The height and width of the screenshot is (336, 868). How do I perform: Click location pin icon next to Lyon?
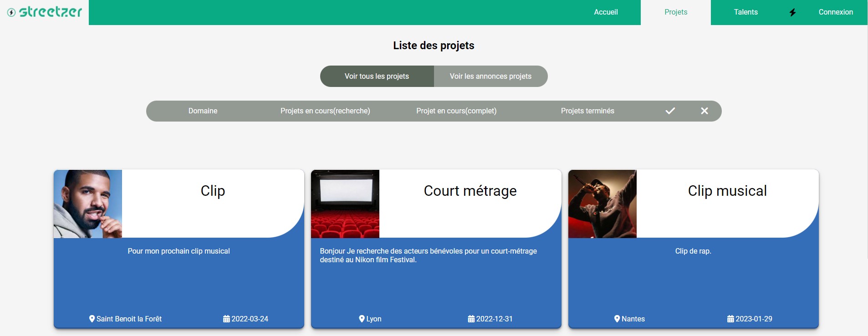(x=362, y=319)
